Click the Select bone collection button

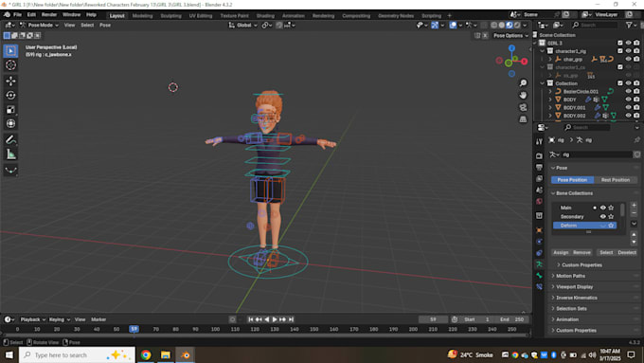pos(606,252)
